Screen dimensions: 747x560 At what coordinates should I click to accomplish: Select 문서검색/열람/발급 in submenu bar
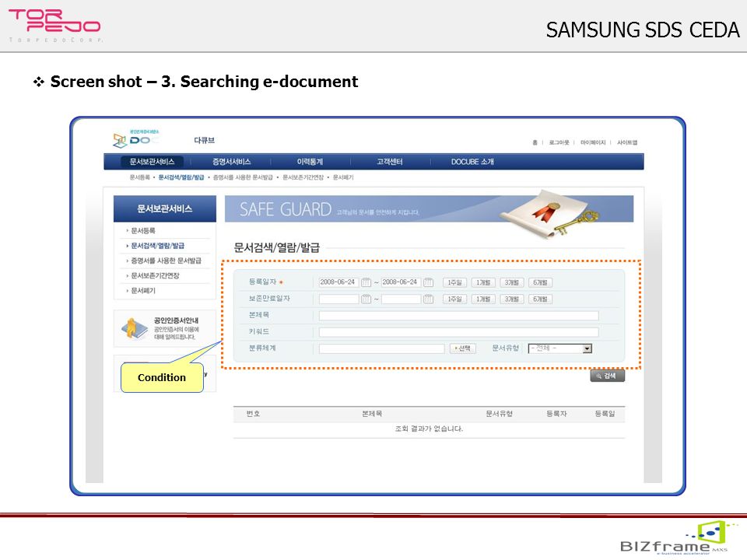(x=181, y=177)
